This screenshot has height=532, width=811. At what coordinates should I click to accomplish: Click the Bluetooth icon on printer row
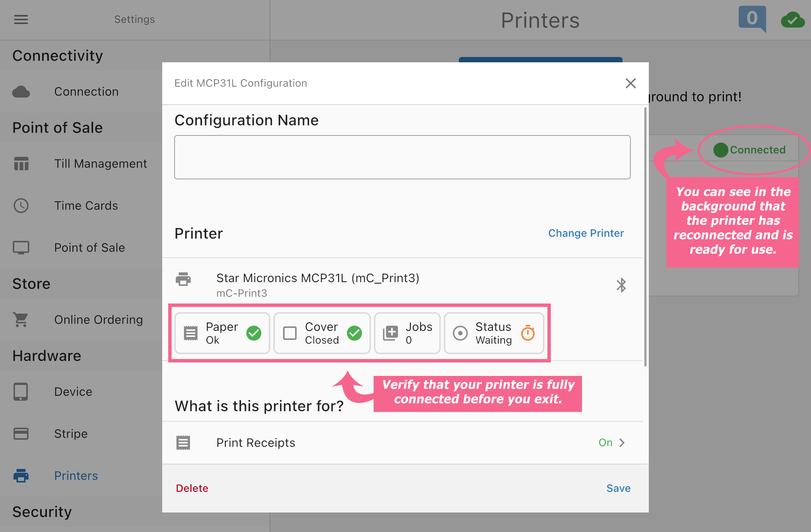tap(621, 285)
